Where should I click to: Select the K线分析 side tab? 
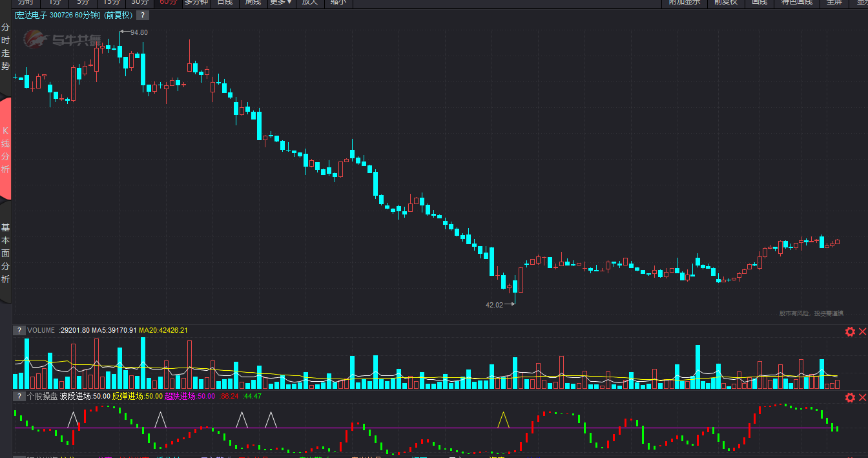(x=5, y=150)
